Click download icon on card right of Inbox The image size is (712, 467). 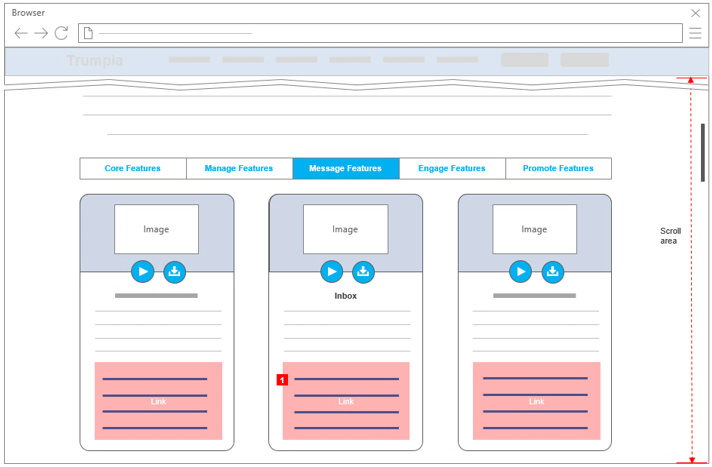pyautogui.click(x=553, y=272)
